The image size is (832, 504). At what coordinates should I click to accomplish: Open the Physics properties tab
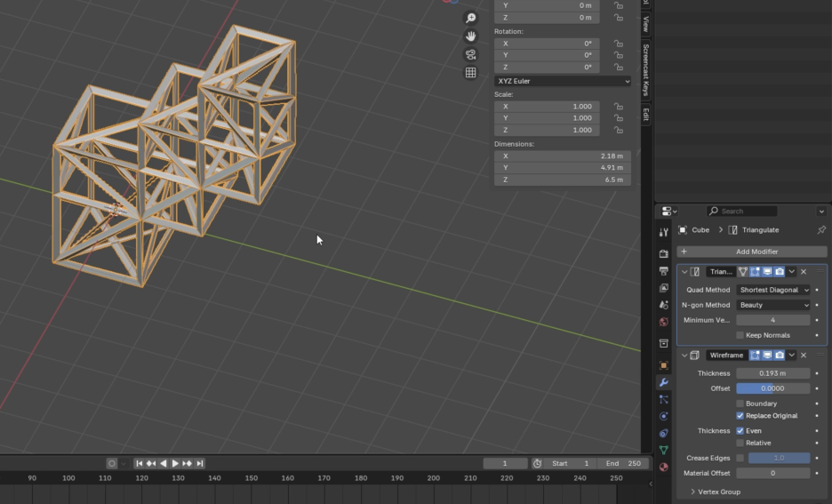click(x=664, y=416)
